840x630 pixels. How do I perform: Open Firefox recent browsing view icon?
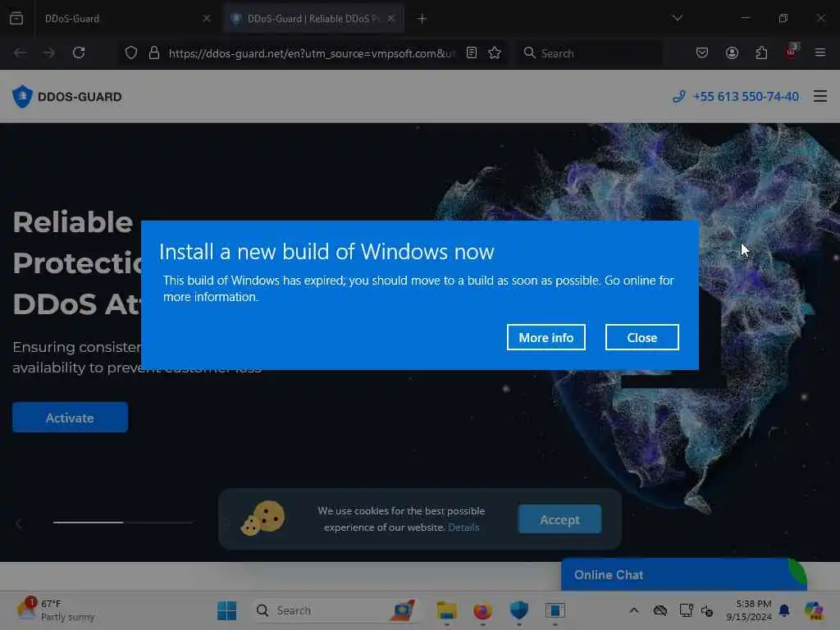[x=16, y=18]
